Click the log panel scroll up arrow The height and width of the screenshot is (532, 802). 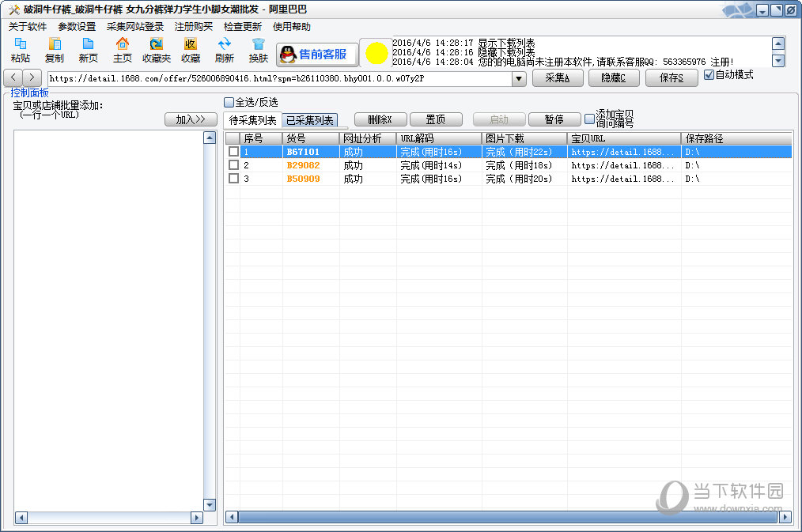pyautogui.click(x=778, y=44)
